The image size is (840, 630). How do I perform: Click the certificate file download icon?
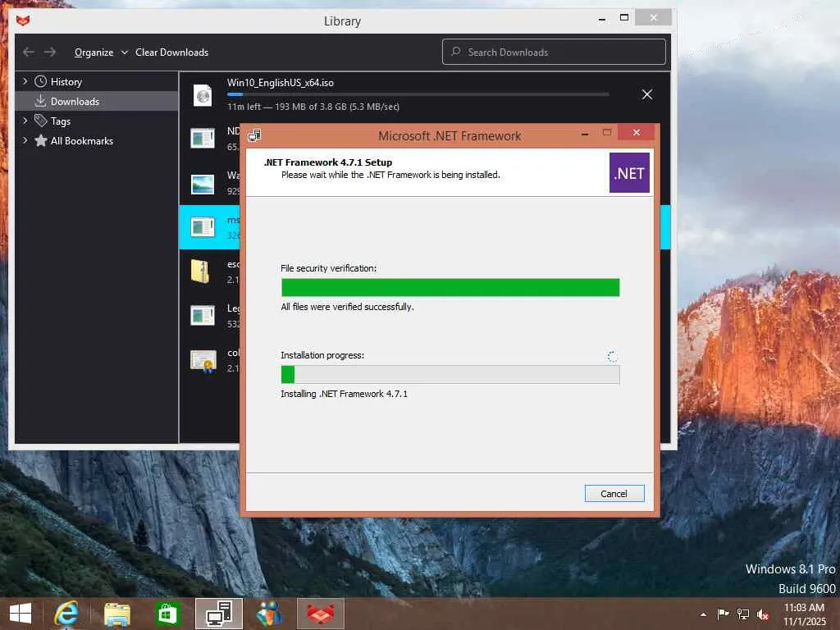point(203,361)
